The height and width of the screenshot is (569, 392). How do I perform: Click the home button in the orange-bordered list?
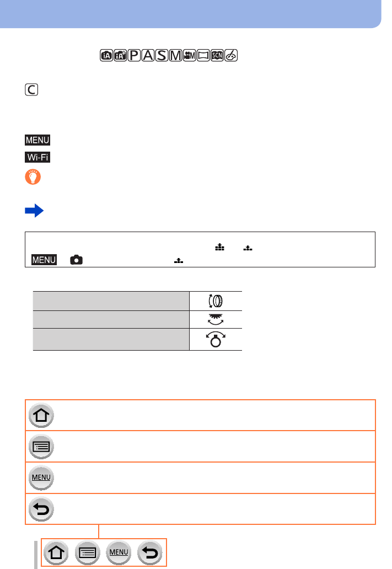41,416
